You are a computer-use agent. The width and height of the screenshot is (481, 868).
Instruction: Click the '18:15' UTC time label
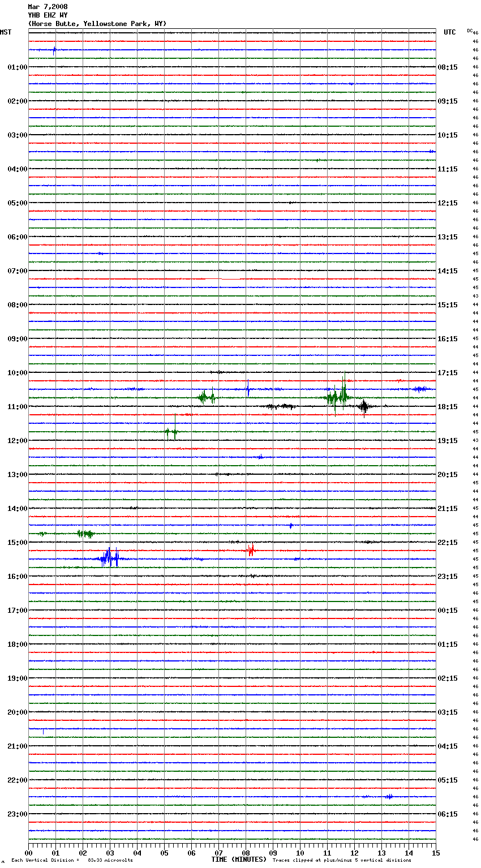[x=448, y=407]
